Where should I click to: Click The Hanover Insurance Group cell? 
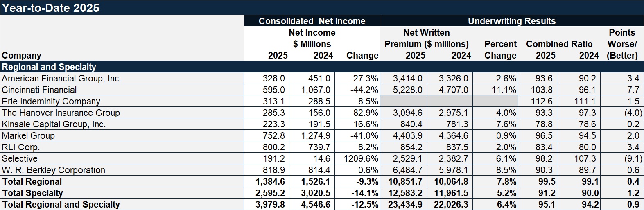point(61,113)
